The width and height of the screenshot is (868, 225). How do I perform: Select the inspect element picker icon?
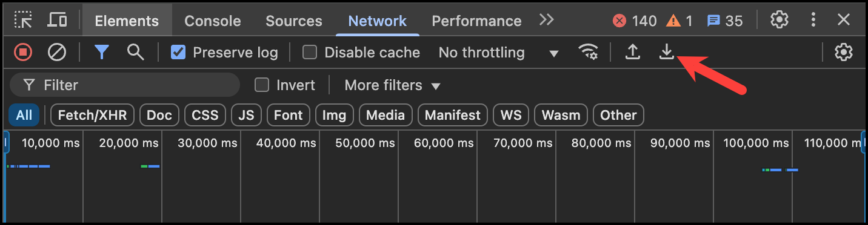coord(23,20)
